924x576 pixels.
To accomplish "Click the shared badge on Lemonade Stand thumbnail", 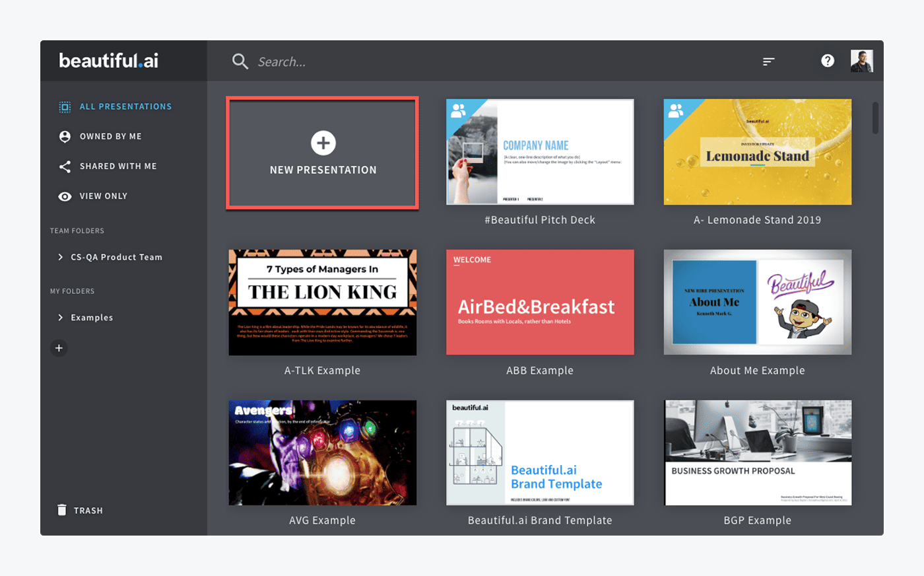I will click(x=676, y=111).
